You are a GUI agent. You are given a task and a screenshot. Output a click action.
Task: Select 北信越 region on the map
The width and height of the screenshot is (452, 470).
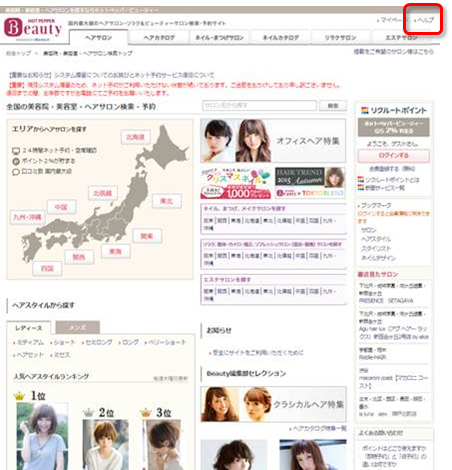pyautogui.click(x=103, y=193)
